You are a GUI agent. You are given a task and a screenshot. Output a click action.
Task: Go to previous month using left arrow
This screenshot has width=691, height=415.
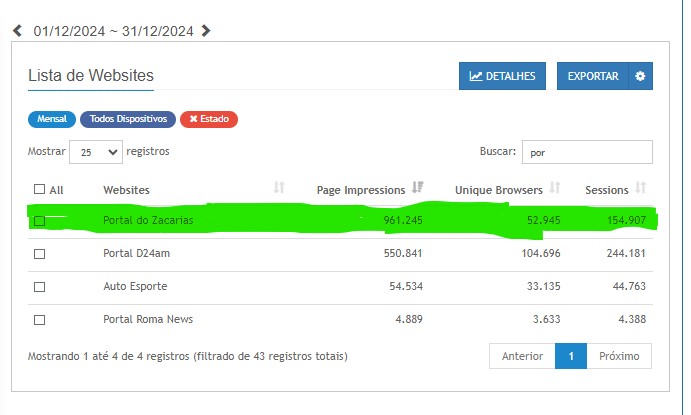(x=17, y=30)
